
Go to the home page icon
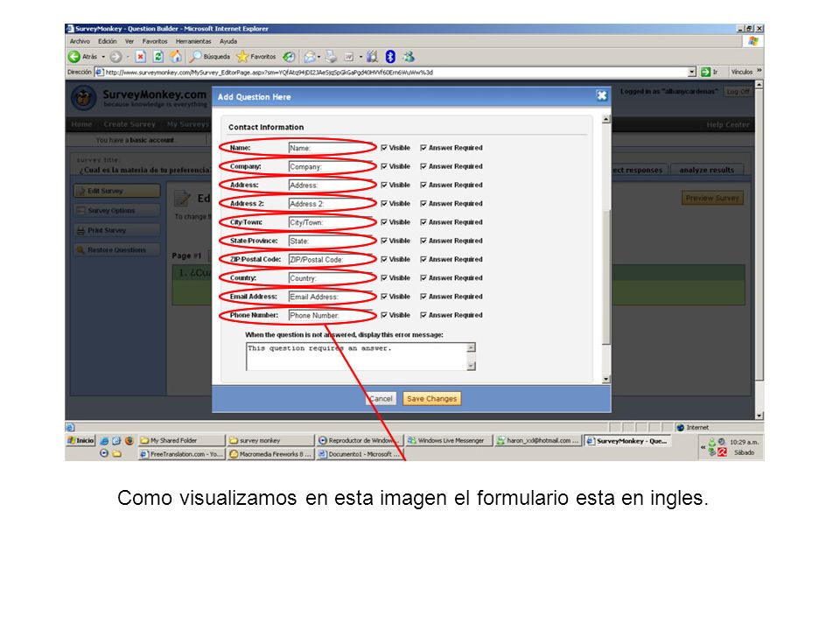pyautogui.click(x=176, y=56)
